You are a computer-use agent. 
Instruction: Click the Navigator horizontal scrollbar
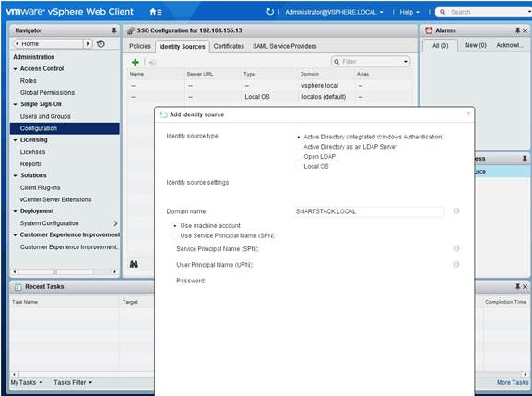click(65, 271)
